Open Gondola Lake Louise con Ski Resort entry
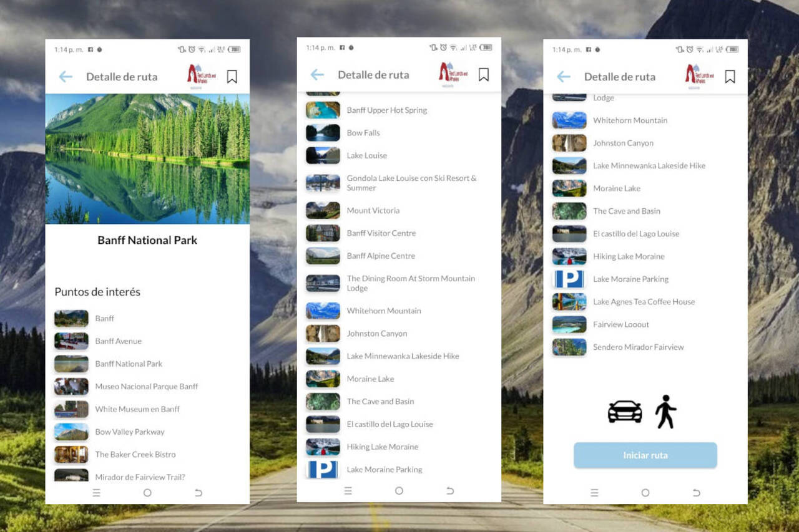This screenshot has height=532, width=799. pyautogui.click(x=411, y=183)
